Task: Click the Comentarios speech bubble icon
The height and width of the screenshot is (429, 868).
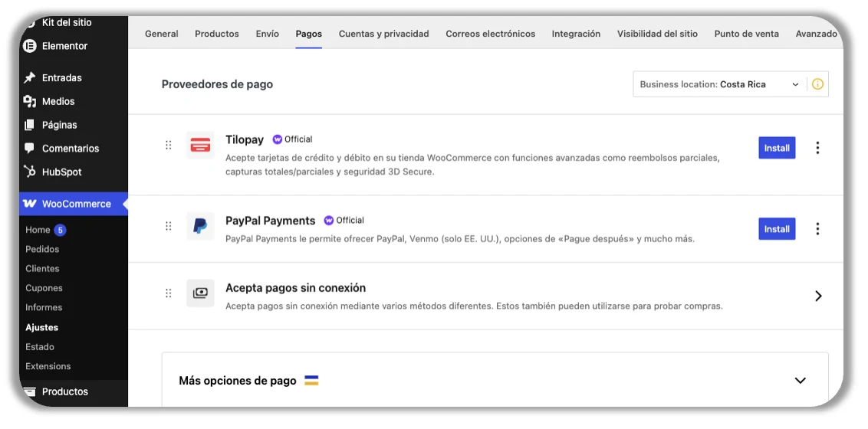Action: click(x=30, y=148)
